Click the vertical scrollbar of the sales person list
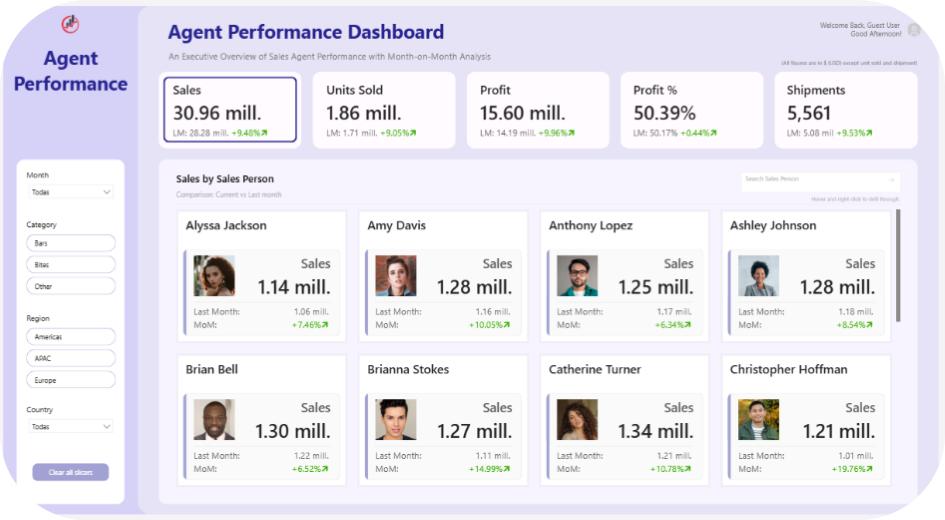Viewport: 945px width, 520px height. (898, 265)
